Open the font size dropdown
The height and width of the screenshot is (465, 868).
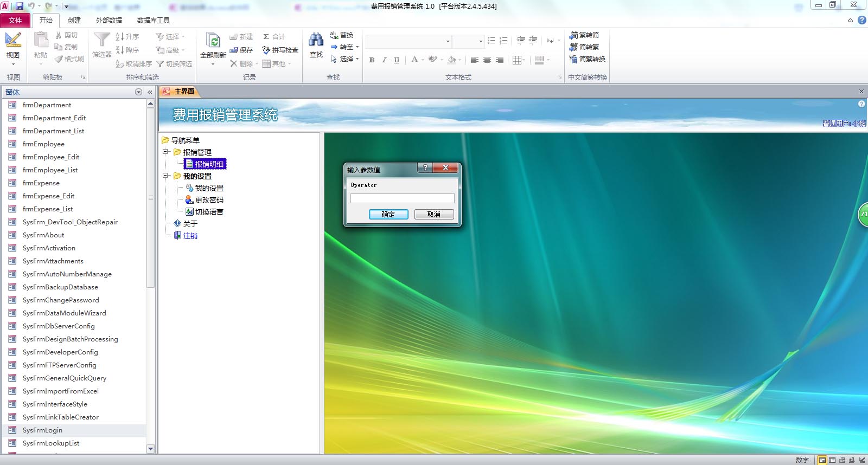click(481, 41)
